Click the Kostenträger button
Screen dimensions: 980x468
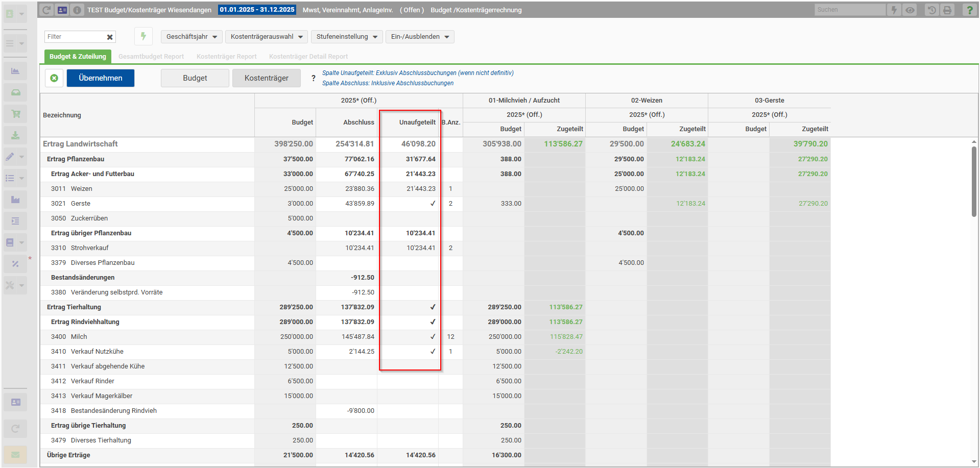[266, 78]
